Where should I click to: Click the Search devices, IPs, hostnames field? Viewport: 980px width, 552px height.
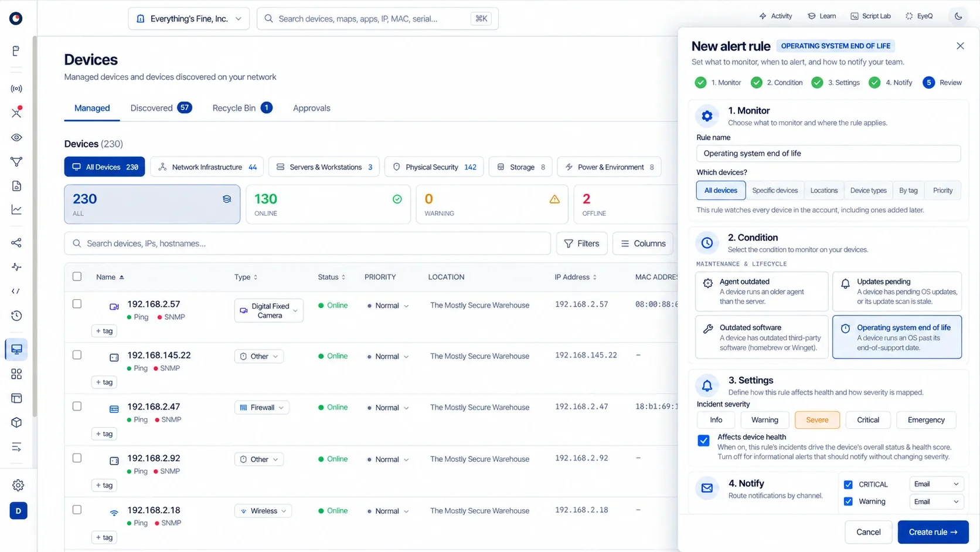pyautogui.click(x=307, y=243)
